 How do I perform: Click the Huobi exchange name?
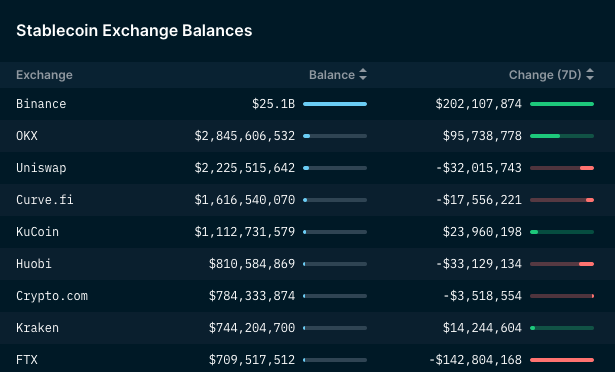tap(34, 264)
